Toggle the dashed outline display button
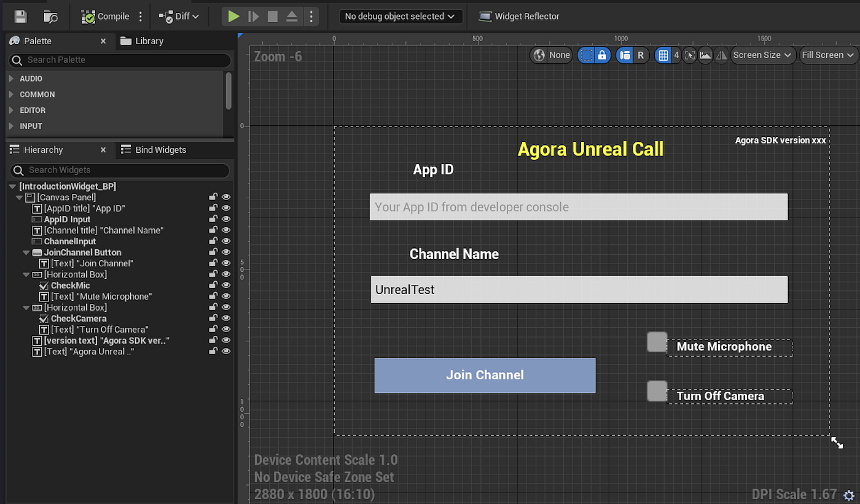Image resolution: width=860 pixels, height=504 pixels. pyautogui.click(x=587, y=55)
